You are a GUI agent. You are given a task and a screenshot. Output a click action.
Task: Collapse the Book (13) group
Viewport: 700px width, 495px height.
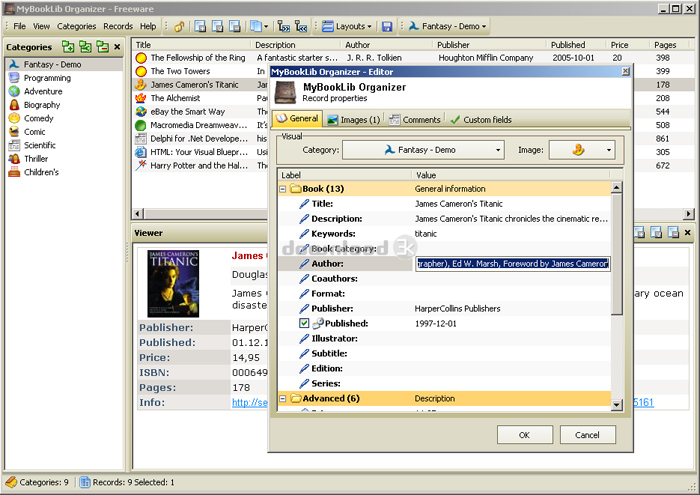click(x=283, y=189)
